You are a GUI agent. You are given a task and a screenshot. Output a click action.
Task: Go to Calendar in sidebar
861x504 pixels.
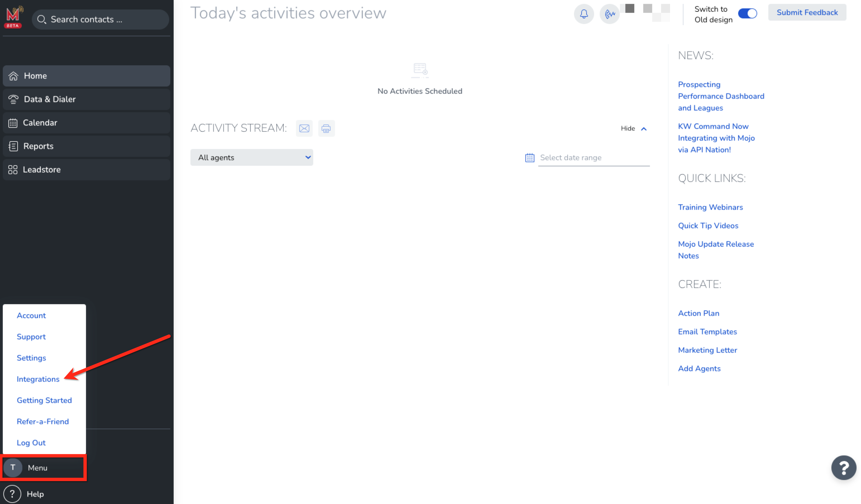pos(87,123)
